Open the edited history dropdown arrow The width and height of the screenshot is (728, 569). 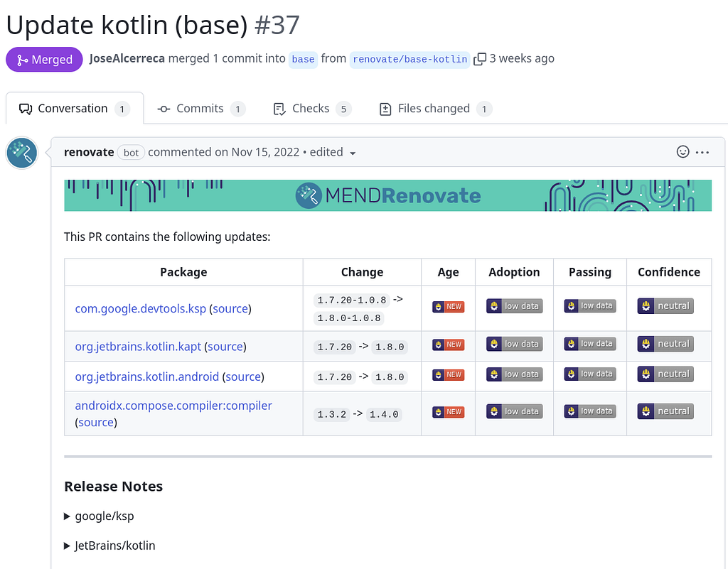coord(353,153)
